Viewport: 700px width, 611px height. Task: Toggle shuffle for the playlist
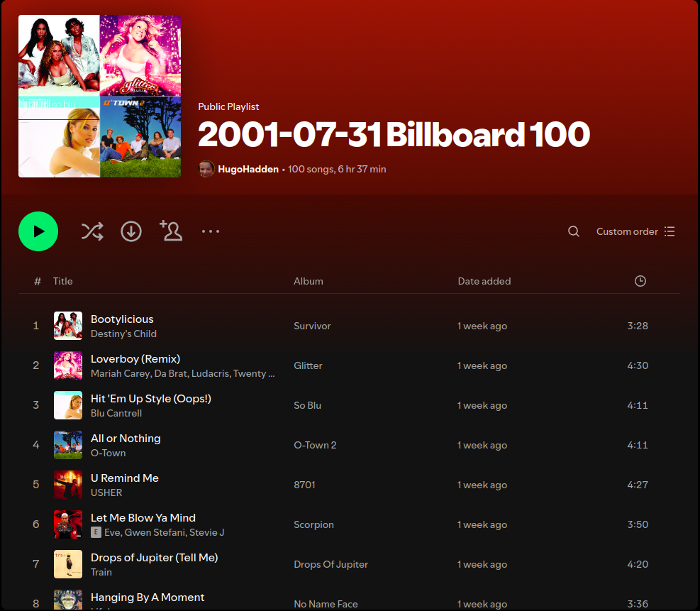92,231
